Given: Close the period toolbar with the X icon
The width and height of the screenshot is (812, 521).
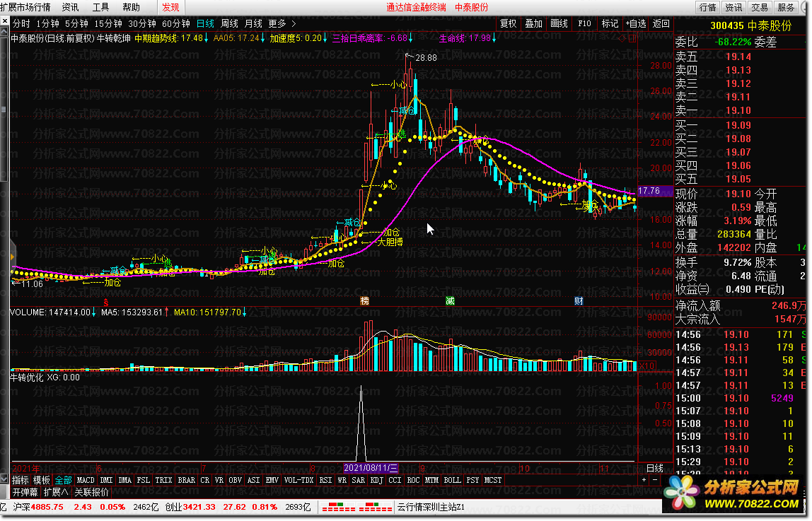Looking at the screenshot, I should pyautogui.click(x=5, y=21).
